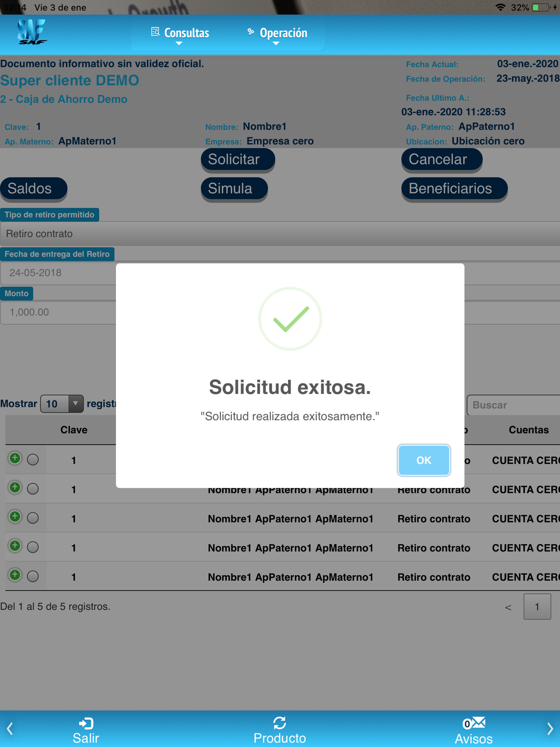Click the CUENTA CERO cell in the first table row
This screenshot has height=747, width=560.
(x=526, y=460)
